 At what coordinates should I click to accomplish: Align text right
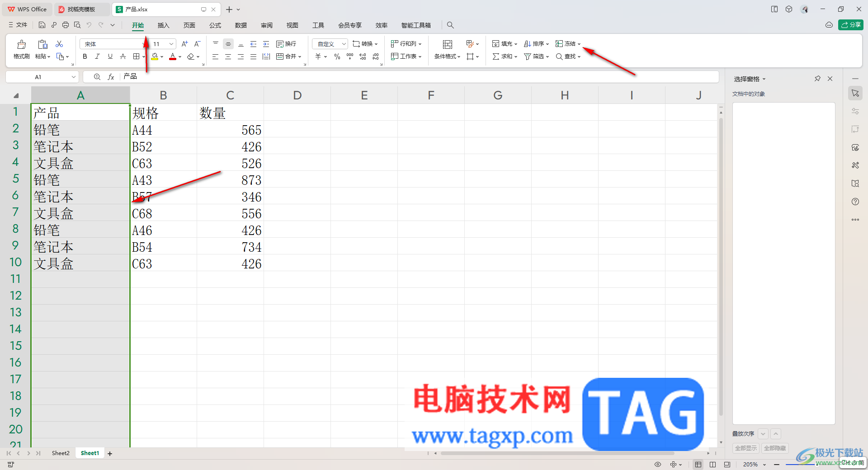241,56
